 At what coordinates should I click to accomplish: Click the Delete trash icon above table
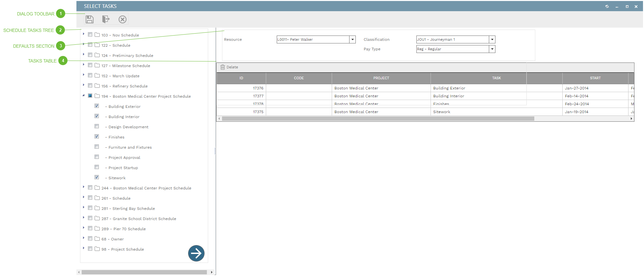pos(223,67)
